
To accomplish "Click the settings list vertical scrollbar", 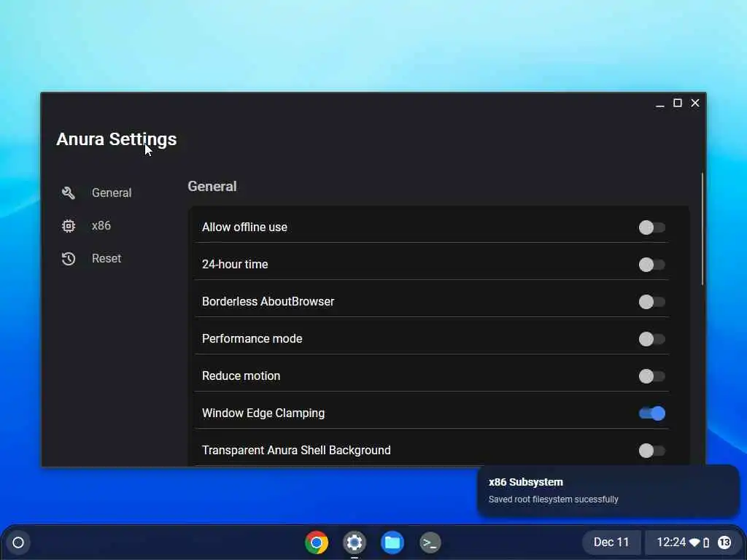I will [703, 229].
